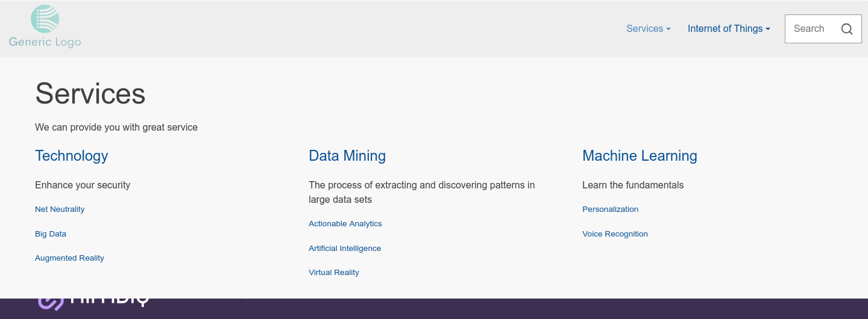Open the Internet of Things dropdown menu
868x319 pixels.
[729, 29]
